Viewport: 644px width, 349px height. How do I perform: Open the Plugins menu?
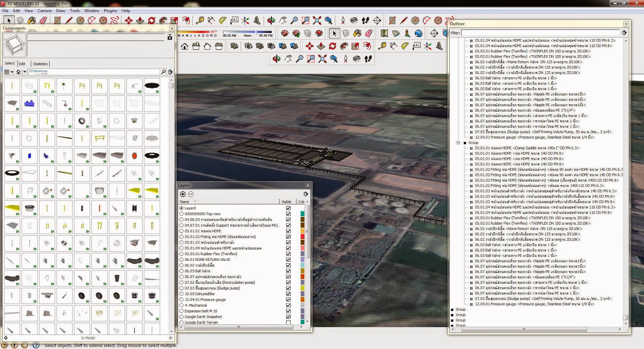[110, 11]
